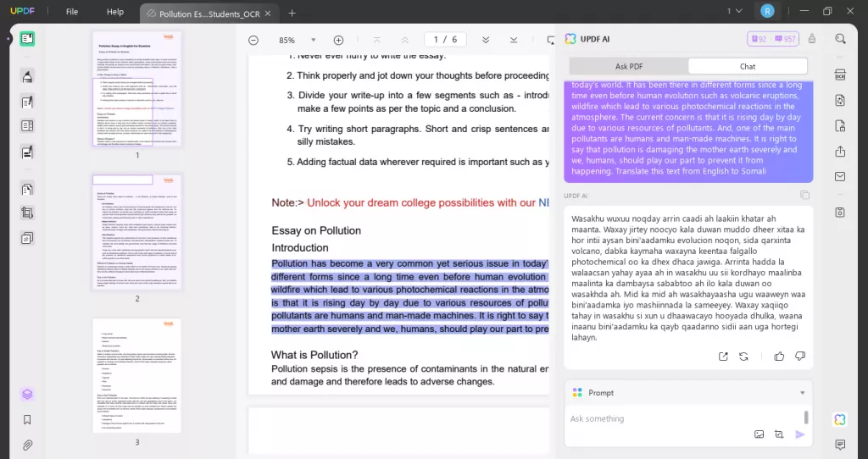Go to the previous page arrow
Screen dimensions: 868x459
coord(404,40)
